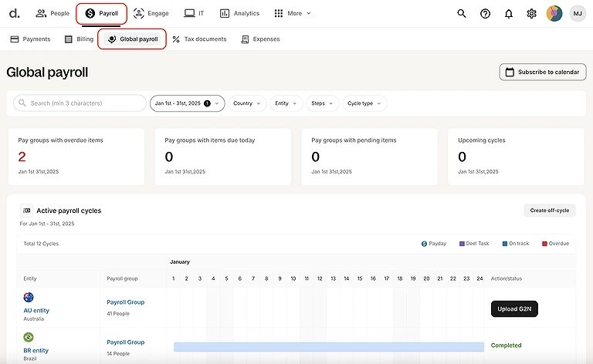Click Subscribe to calendar button
The width and height of the screenshot is (593, 364).
(543, 72)
